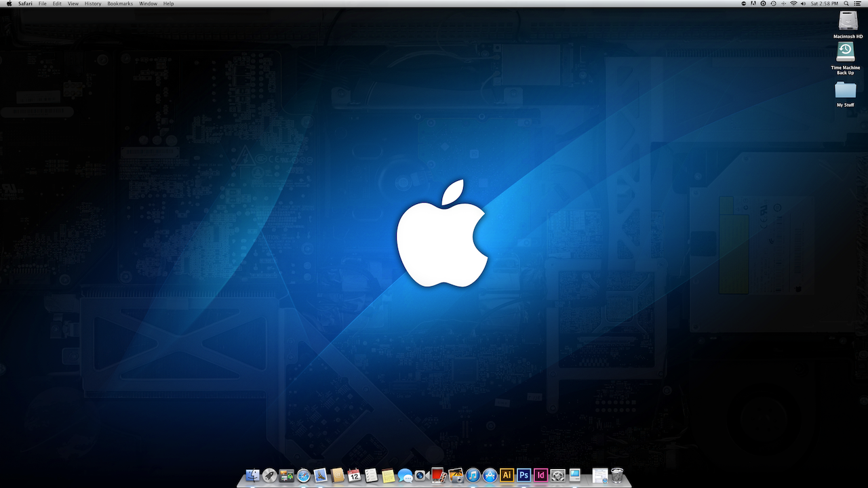The width and height of the screenshot is (868, 488).
Task: Open the Window menu
Action: point(148,3)
